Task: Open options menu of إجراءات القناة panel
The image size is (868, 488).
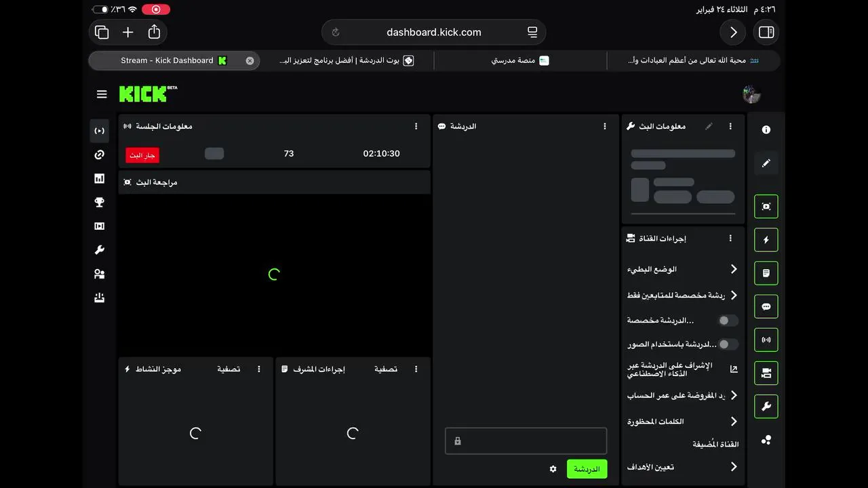Action: tap(730, 239)
